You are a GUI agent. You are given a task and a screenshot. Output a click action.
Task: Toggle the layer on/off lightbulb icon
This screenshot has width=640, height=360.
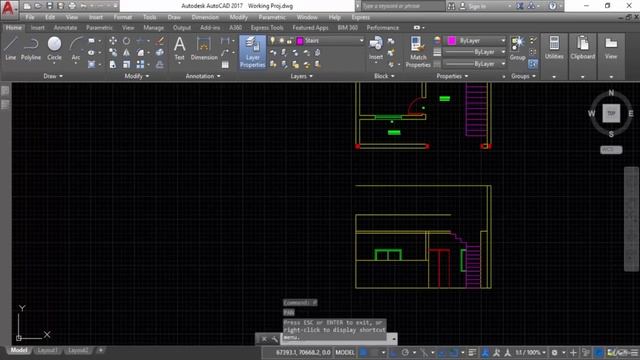pyautogui.click(x=273, y=40)
